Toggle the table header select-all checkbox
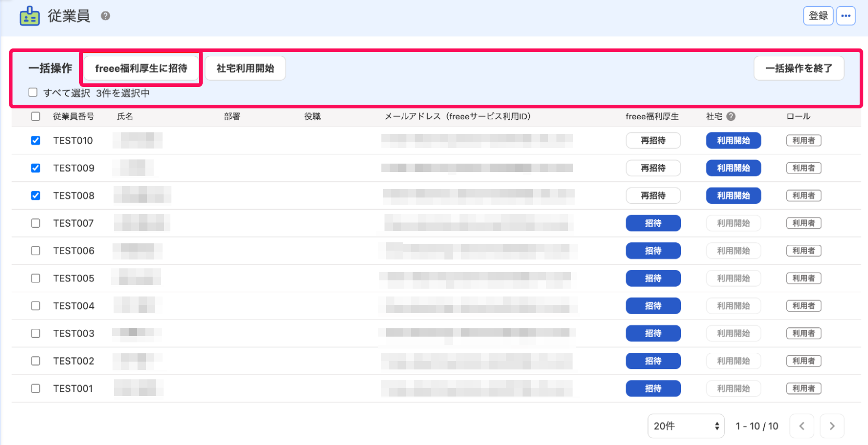The height and width of the screenshot is (445, 868). click(35, 116)
